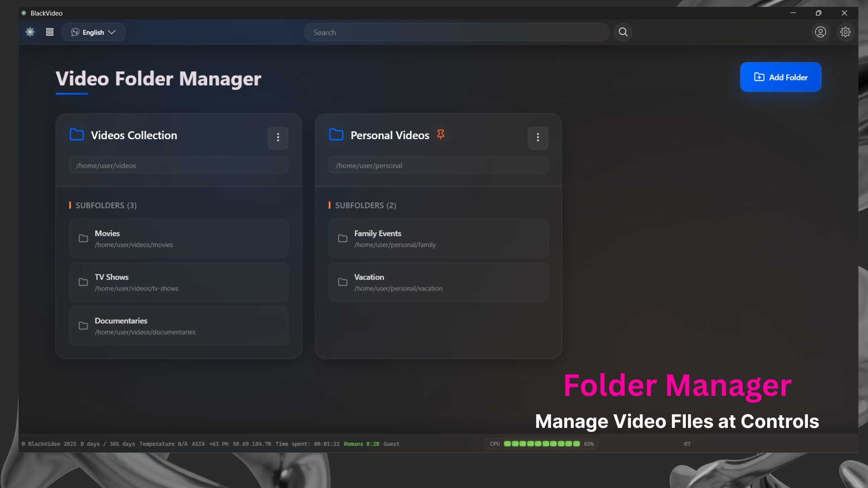The width and height of the screenshot is (868, 488).
Task: Click the search magnifier icon
Action: point(623,32)
